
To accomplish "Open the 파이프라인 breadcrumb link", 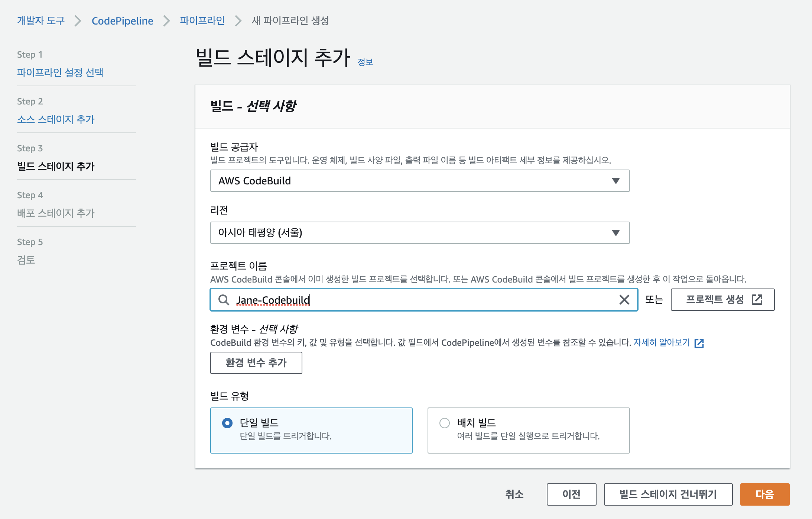I will click(x=202, y=21).
